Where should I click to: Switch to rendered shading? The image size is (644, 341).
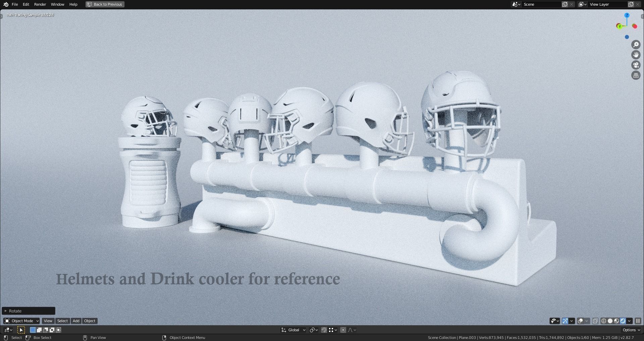[x=623, y=321]
